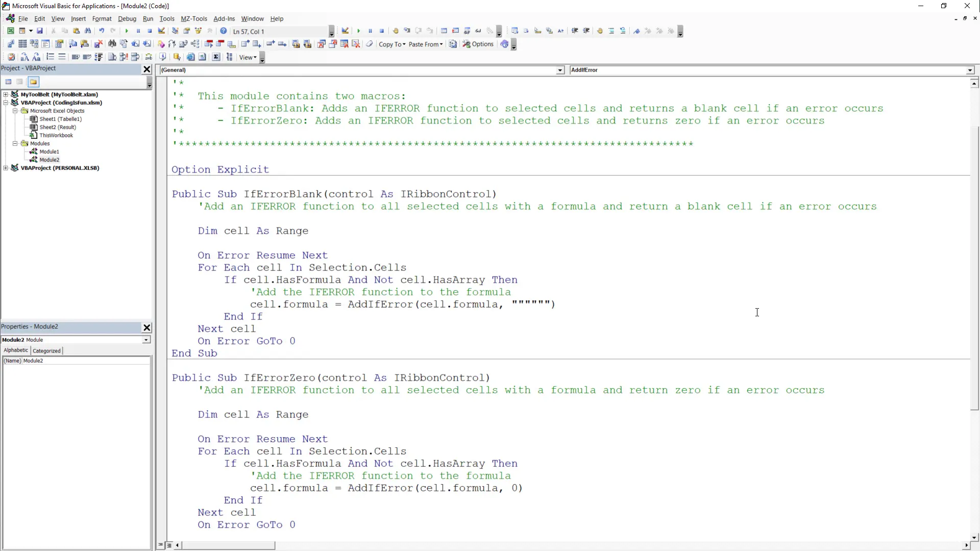Open the (General) object dropdown
Image resolution: width=980 pixels, height=551 pixels.
[x=560, y=70]
